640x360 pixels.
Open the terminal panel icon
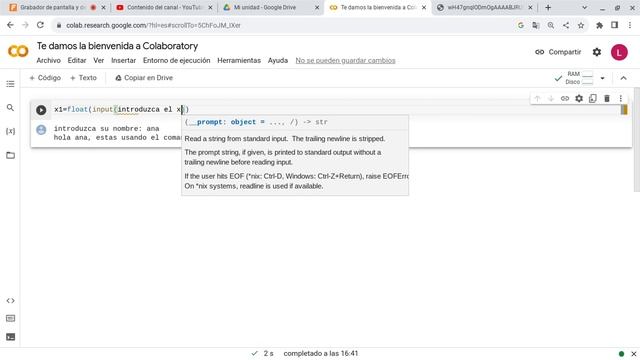pyautogui.click(x=10, y=337)
